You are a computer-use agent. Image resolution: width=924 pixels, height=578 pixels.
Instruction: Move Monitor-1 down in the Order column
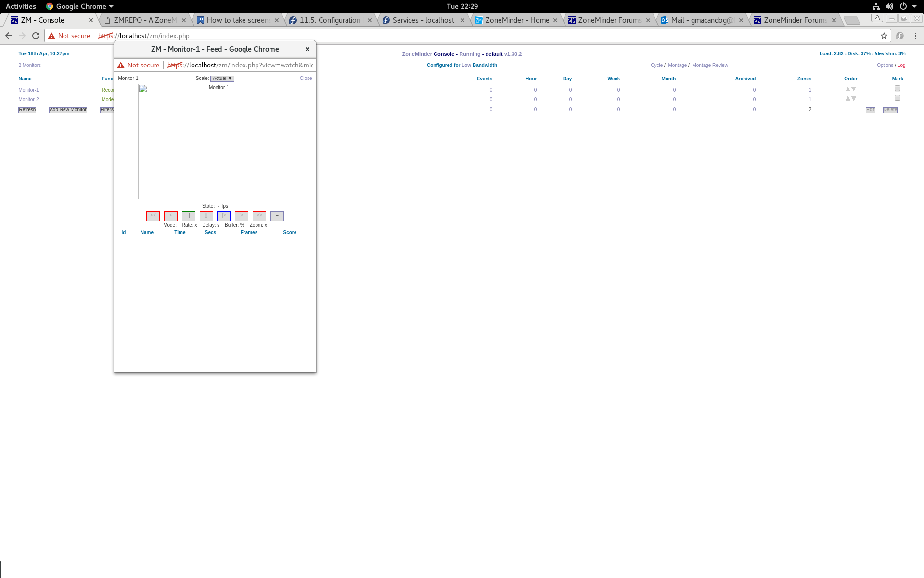854,89
